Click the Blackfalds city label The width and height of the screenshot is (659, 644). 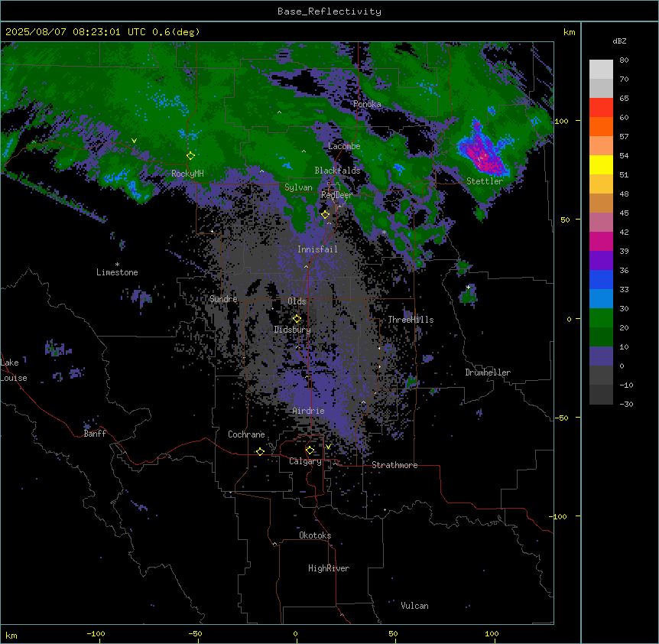pos(337,171)
